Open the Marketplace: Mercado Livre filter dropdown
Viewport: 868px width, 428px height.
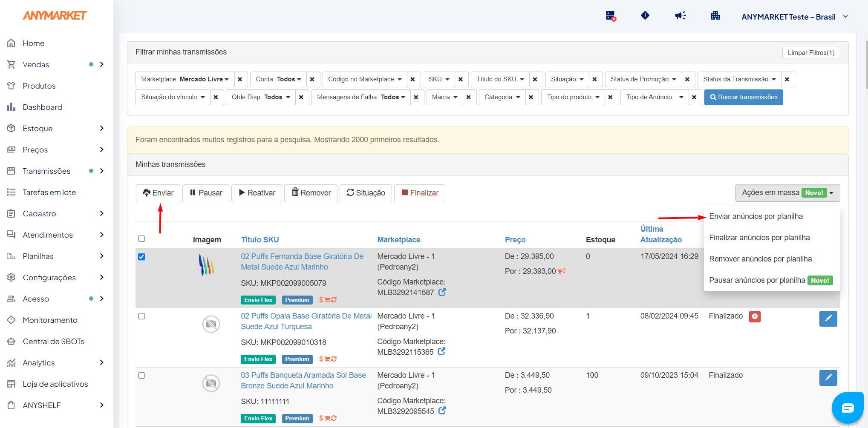point(185,79)
